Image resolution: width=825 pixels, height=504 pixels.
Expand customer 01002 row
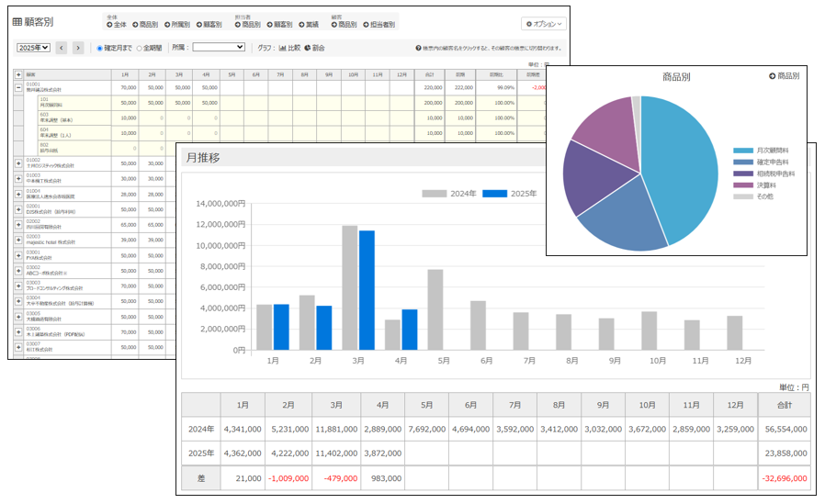click(x=18, y=162)
